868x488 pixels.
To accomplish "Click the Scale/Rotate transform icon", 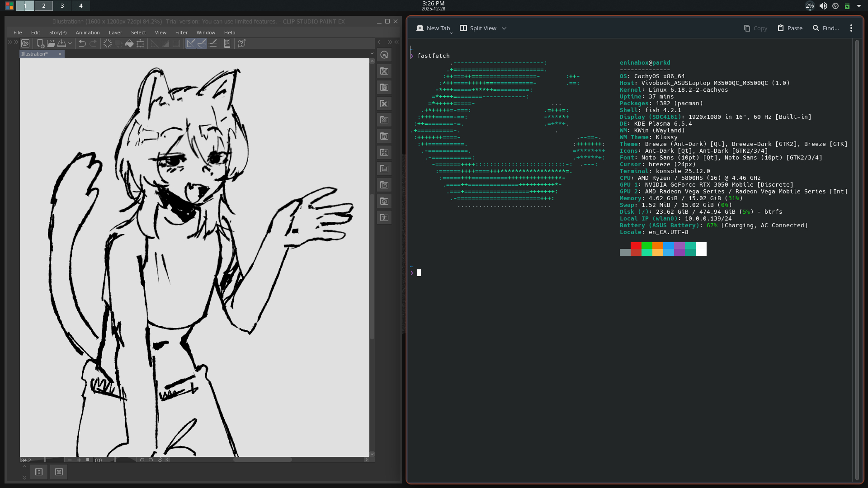I will (140, 43).
